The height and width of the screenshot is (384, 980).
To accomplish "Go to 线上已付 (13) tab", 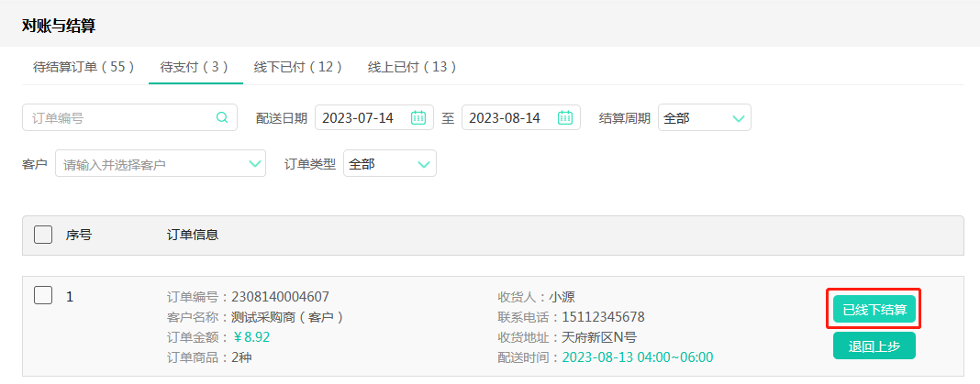I will point(412,67).
